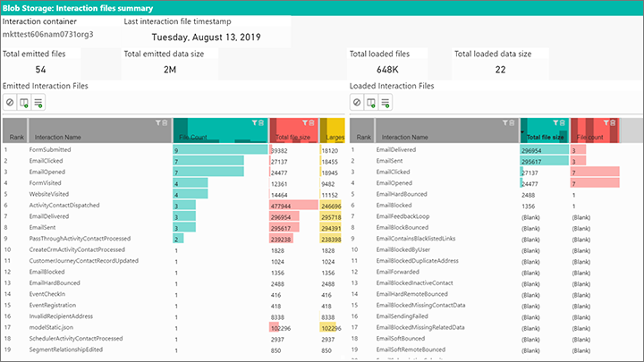Click filter icon on emitted Total file size column
This screenshot has width=644, height=362.
[305, 122]
